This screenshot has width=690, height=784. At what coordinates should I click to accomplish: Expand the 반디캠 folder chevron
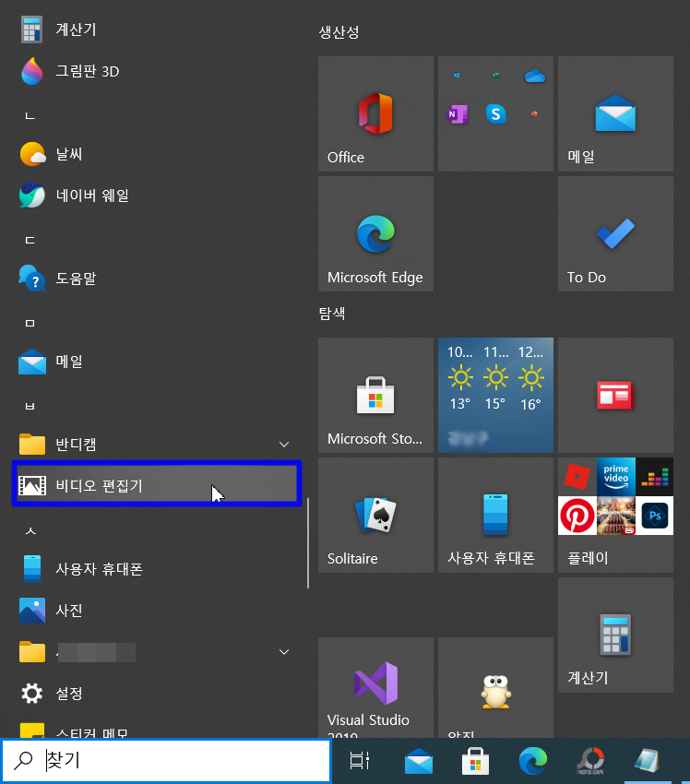[x=284, y=445]
